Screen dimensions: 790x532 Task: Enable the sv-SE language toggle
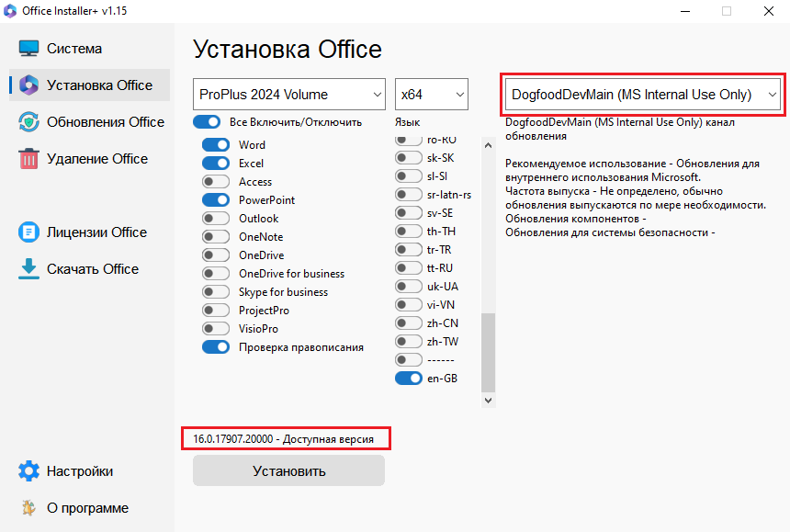pyautogui.click(x=409, y=213)
